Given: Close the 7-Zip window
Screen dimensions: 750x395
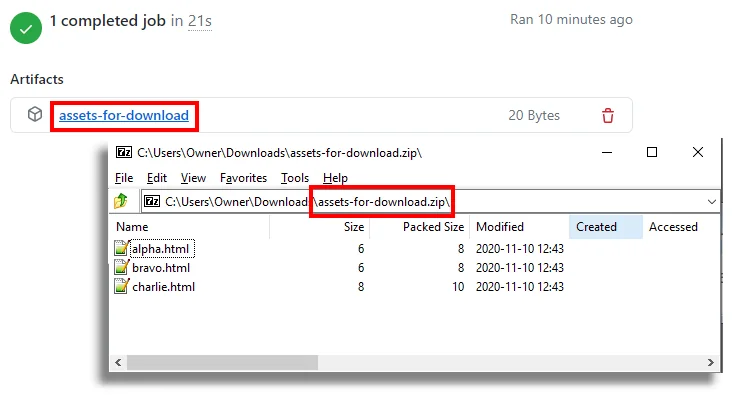Looking at the screenshot, I should pos(698,152).
